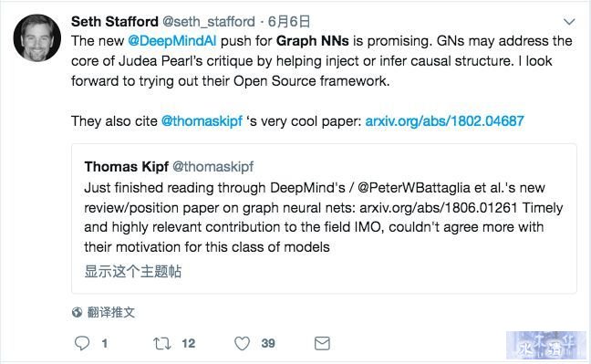
Task: Click the retweet count 12
Action: coord(189,343)
